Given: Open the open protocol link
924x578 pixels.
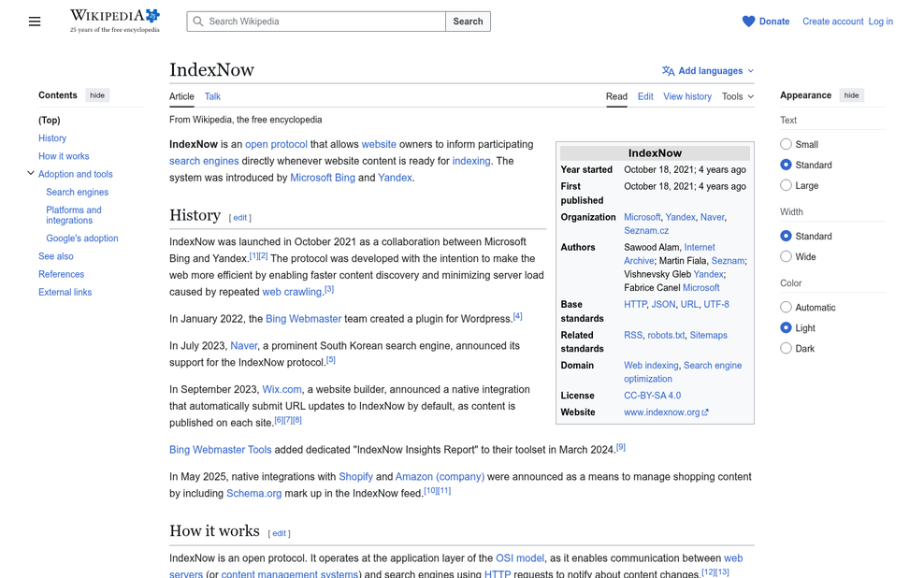Looking at the screenshot, I should click(276, 144).
